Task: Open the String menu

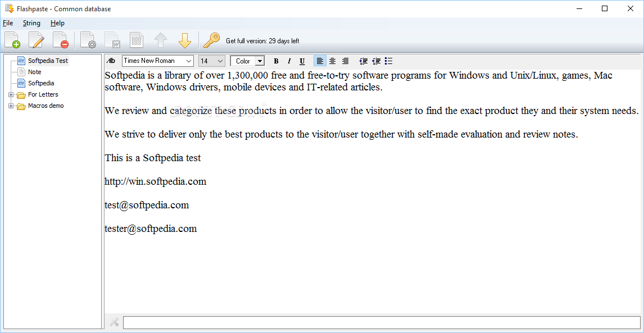Action: (x=31, y=23)
